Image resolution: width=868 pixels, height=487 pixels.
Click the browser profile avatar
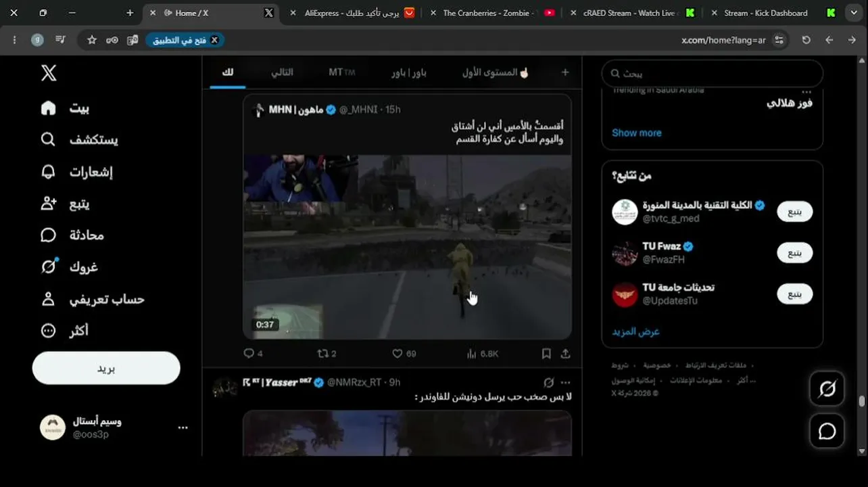click(38, 40)
